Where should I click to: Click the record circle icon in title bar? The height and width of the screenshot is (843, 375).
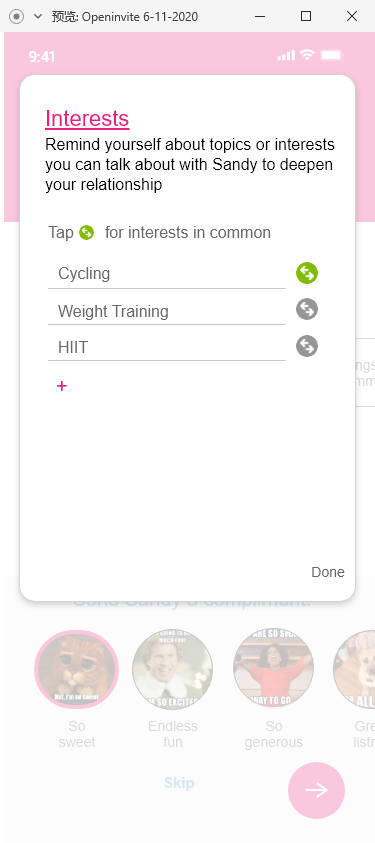[17, 16]
